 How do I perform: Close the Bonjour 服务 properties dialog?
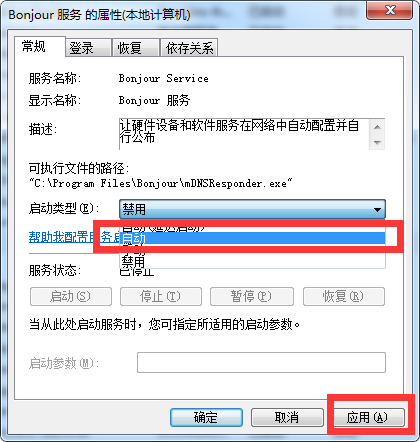[x=389, y=11]
